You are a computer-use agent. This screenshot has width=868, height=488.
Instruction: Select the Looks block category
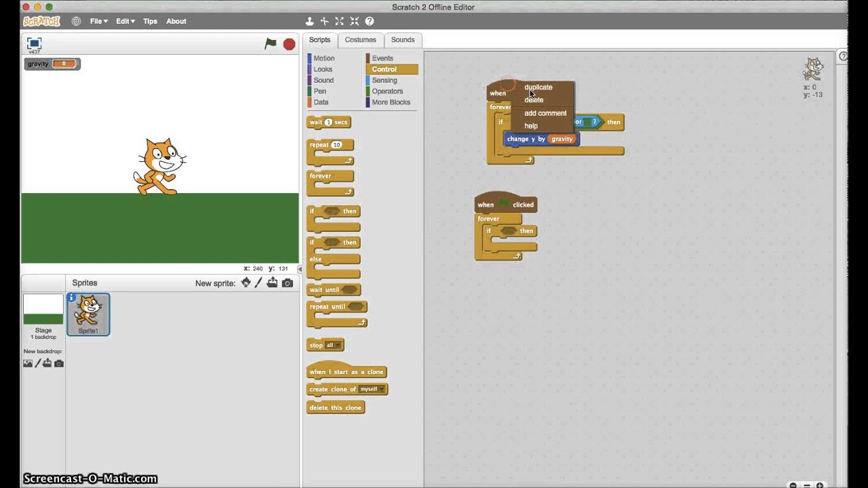(323, 69)
